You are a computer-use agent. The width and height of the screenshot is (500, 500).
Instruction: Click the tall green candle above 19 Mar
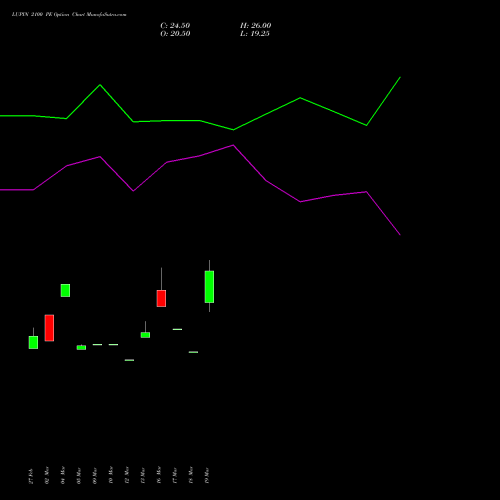click(209, 287)
